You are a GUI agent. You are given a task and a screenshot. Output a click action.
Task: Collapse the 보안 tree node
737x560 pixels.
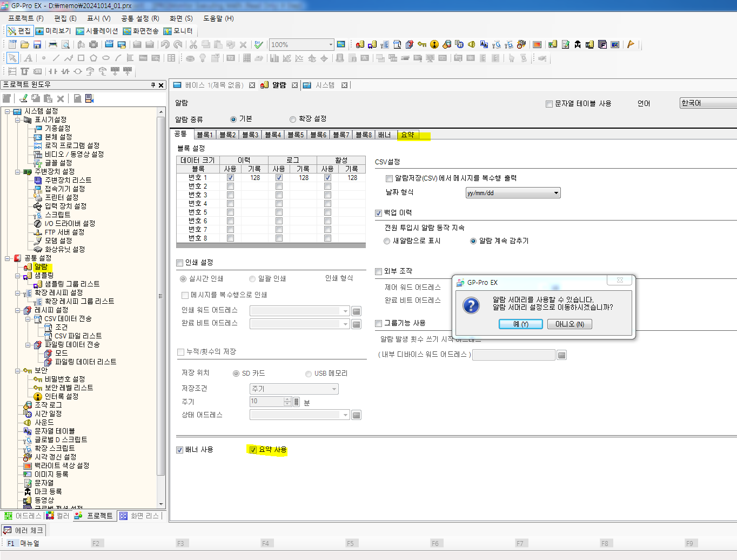[x=17, y=371]
